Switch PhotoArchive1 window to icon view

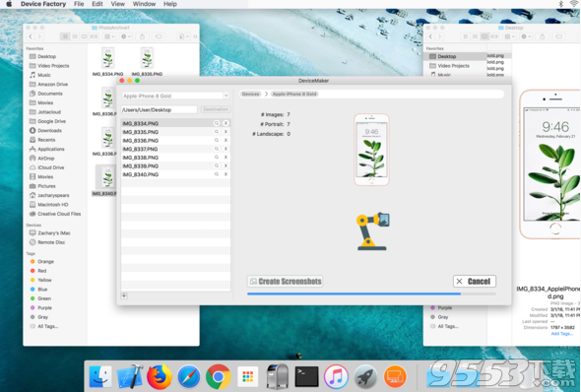click(65, 36)
